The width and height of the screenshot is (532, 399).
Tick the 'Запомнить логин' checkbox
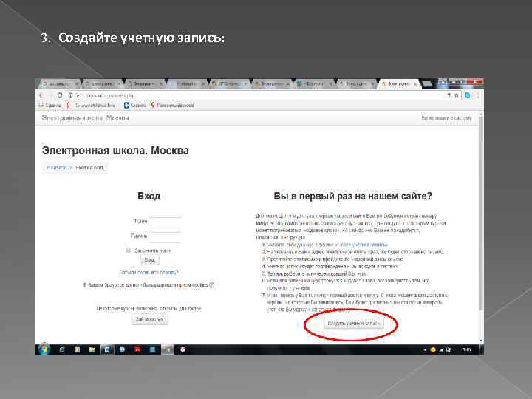129,250
